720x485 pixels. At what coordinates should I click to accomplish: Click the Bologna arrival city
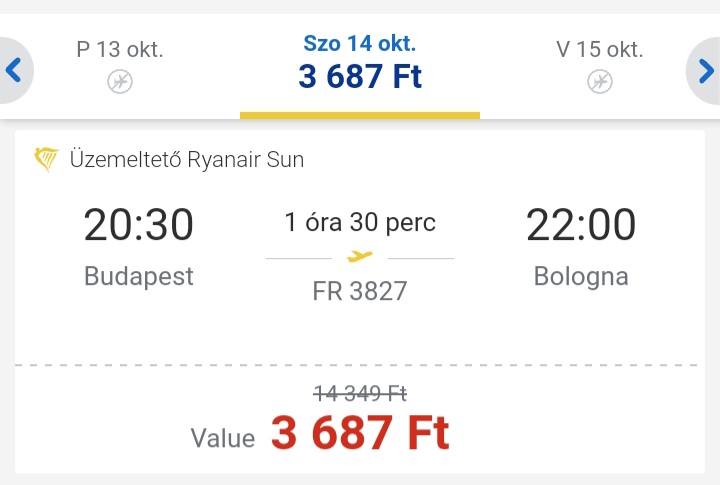(x=581, y=276)
